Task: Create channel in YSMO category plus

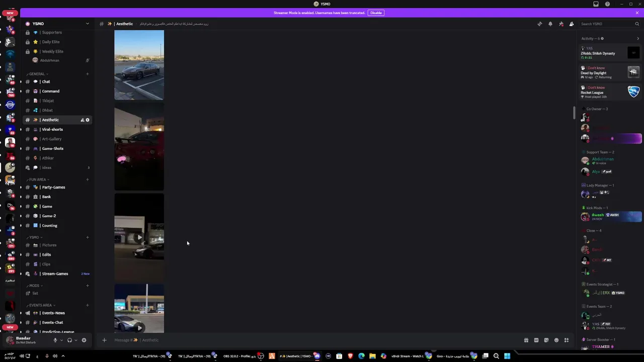Action: click(88, 237)
